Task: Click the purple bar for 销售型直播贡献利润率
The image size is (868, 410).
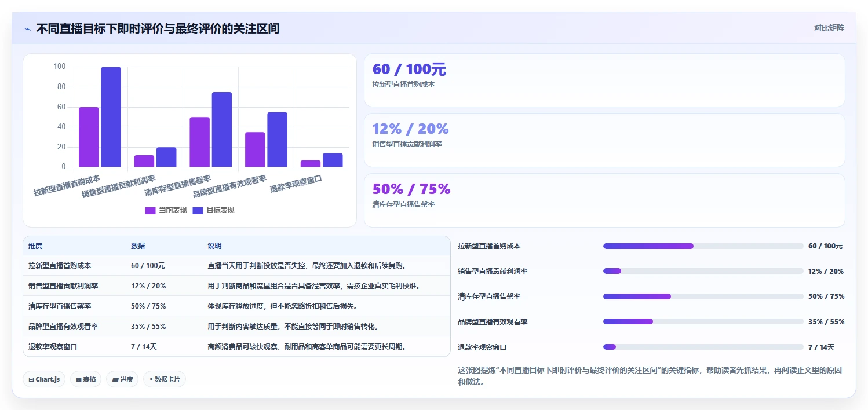Action: click(144, 161)
